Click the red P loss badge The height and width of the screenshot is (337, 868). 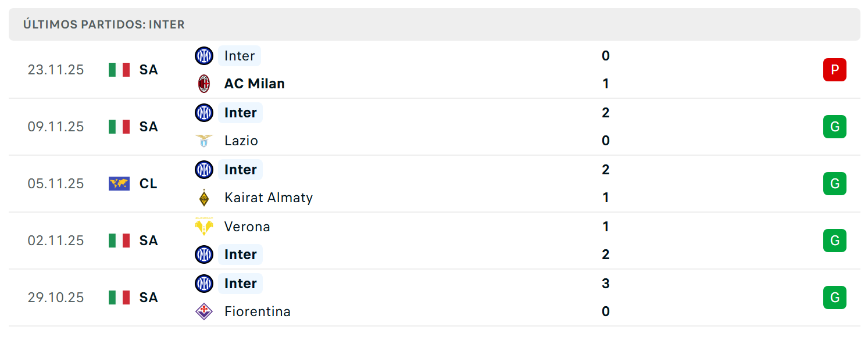(835, 70)
